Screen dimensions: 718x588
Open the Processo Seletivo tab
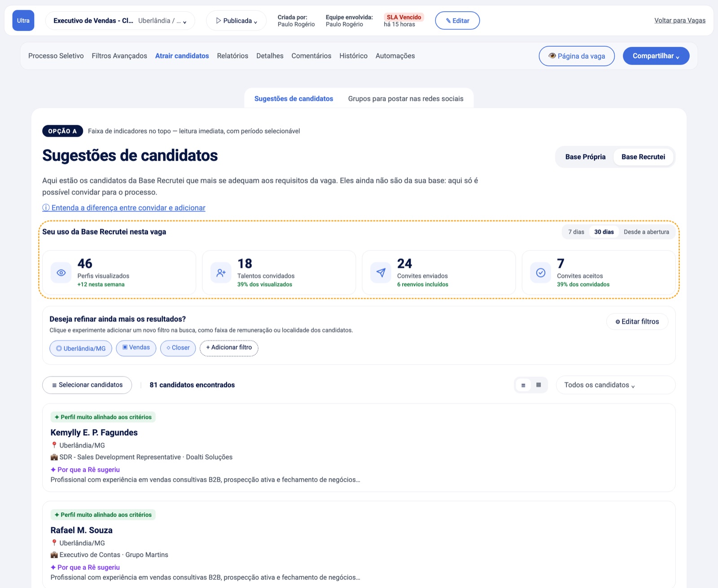tap(56, 56)
